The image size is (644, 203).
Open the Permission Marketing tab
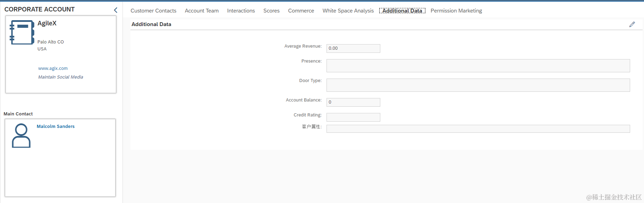click(456, 11)
